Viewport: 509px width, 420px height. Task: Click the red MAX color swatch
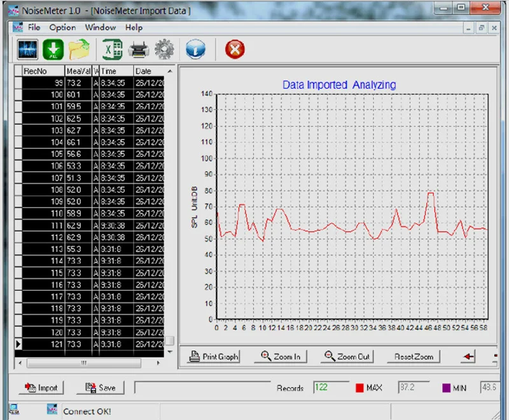(359, 388)
